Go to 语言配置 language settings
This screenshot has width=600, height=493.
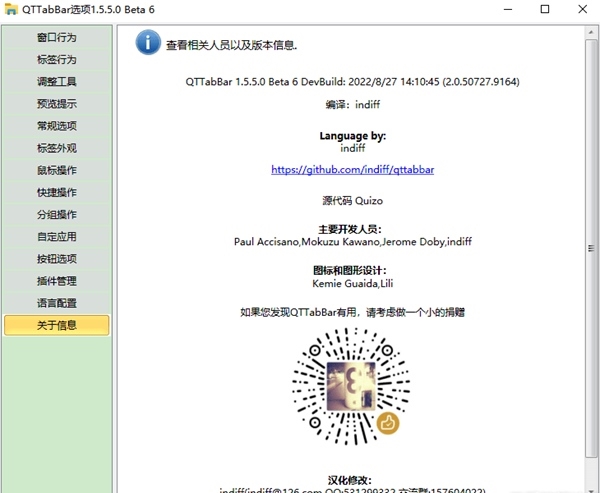click(57, 303)
